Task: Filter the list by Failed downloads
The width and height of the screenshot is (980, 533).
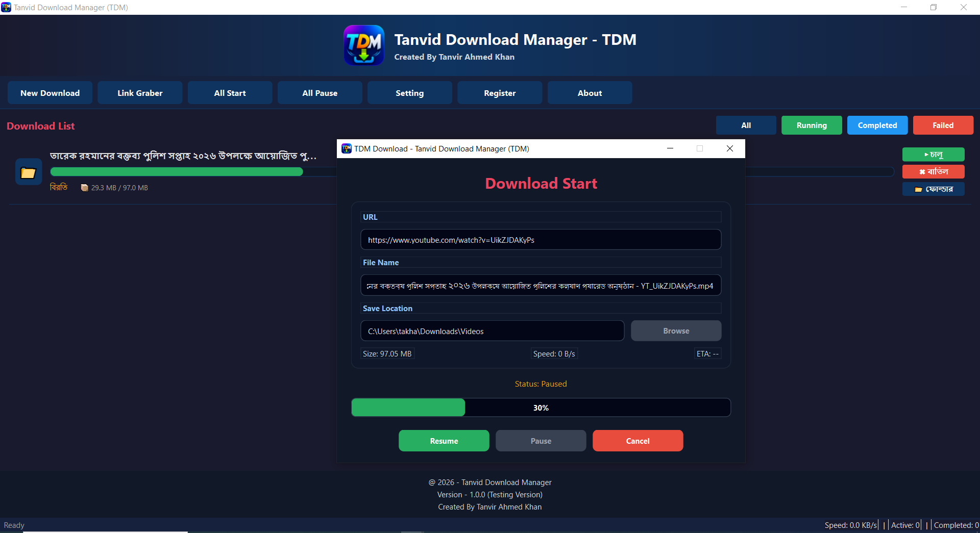Action: [943, 125]
